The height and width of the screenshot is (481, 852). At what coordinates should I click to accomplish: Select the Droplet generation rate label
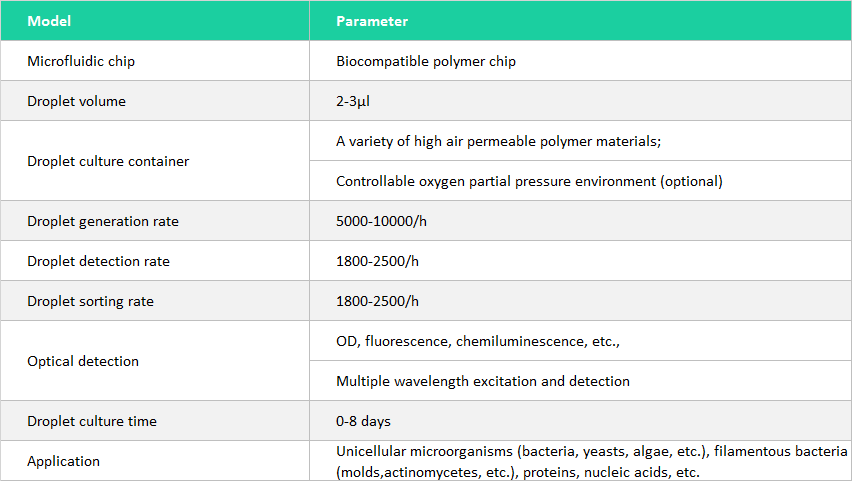[103, 221]
